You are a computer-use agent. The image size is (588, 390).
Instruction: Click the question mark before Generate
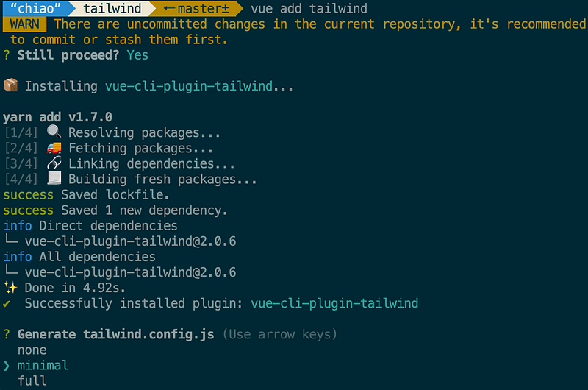click(7, 334)
